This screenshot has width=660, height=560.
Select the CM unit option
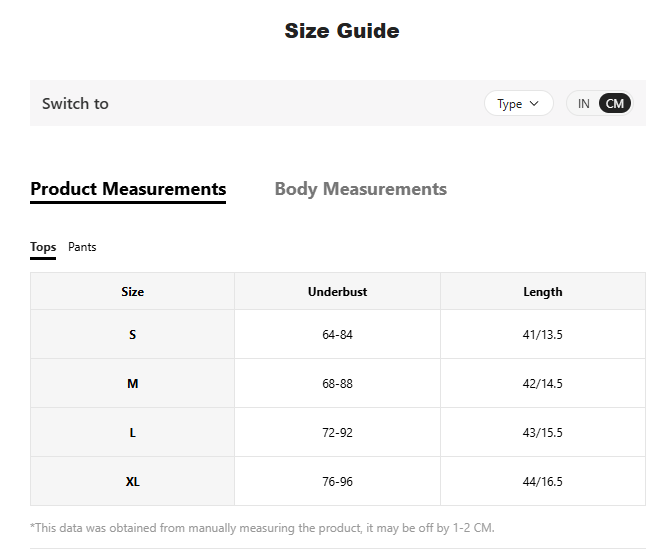click(x=615, y=103)
